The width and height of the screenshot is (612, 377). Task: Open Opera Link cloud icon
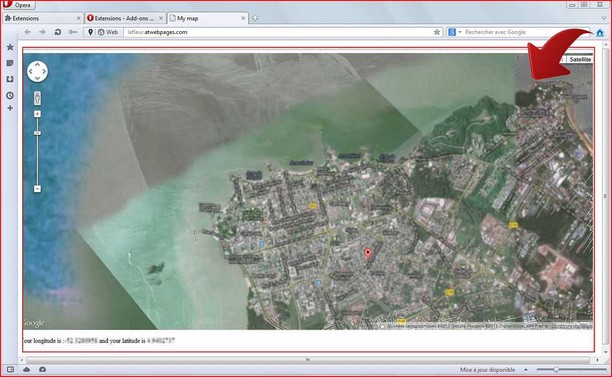pyautogui.click(x=27, y=369)
